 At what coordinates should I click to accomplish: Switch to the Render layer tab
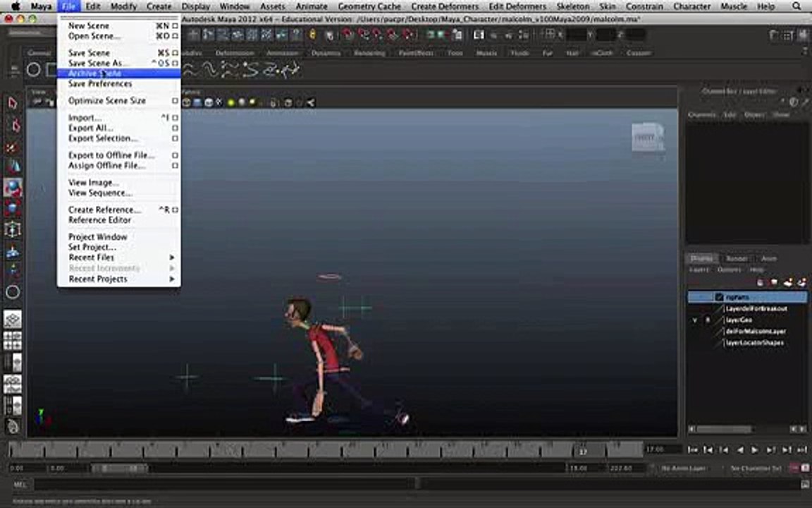(737, 259)
